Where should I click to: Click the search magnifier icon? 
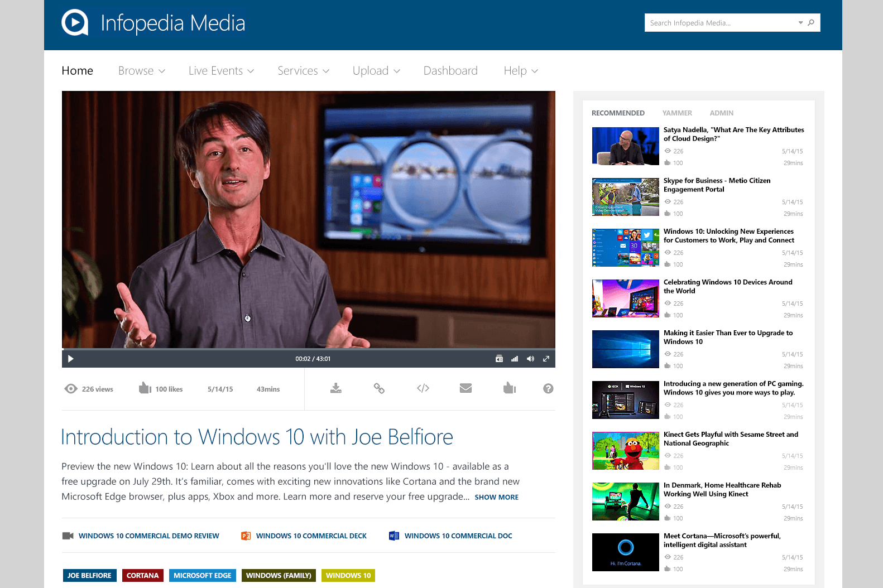811,23
